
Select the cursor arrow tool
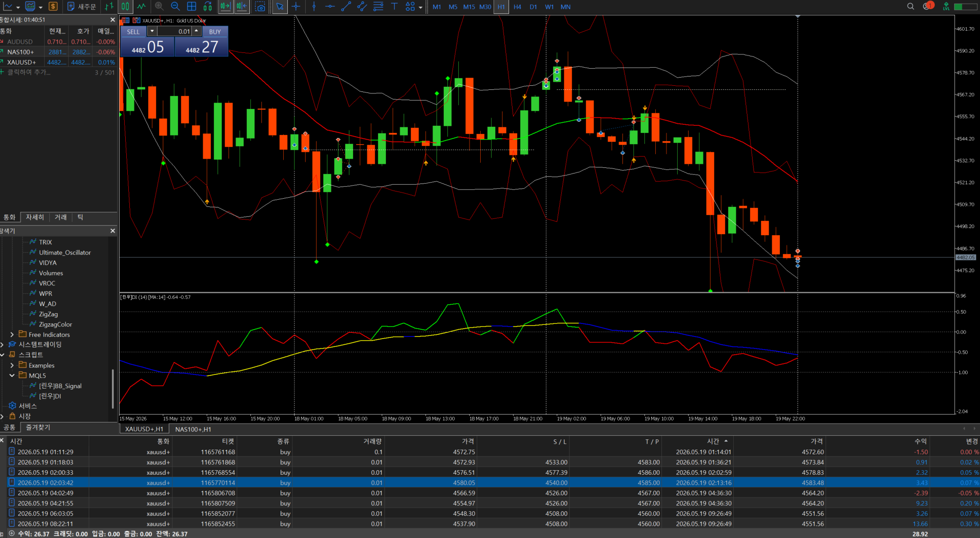point(280,7)
